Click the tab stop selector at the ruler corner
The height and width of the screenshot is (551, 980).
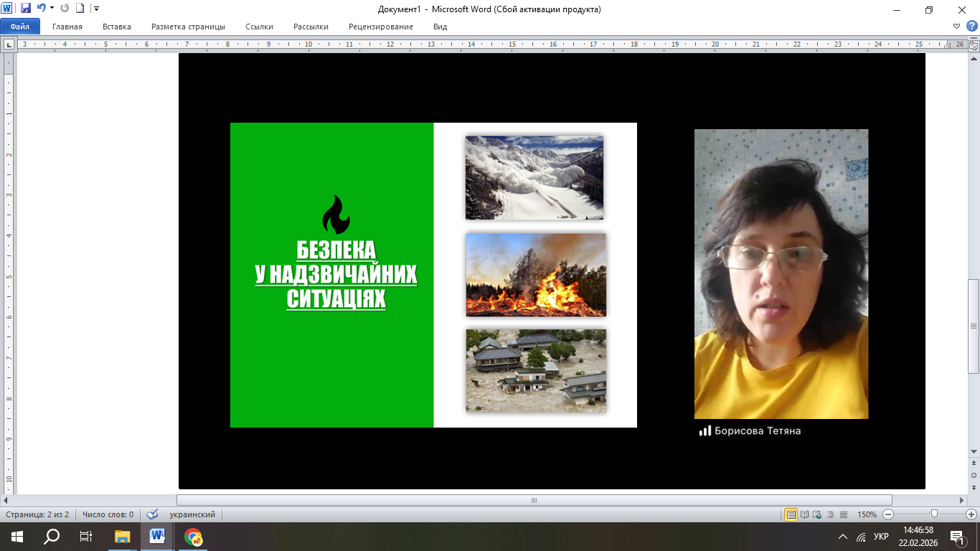coord(9,44)
